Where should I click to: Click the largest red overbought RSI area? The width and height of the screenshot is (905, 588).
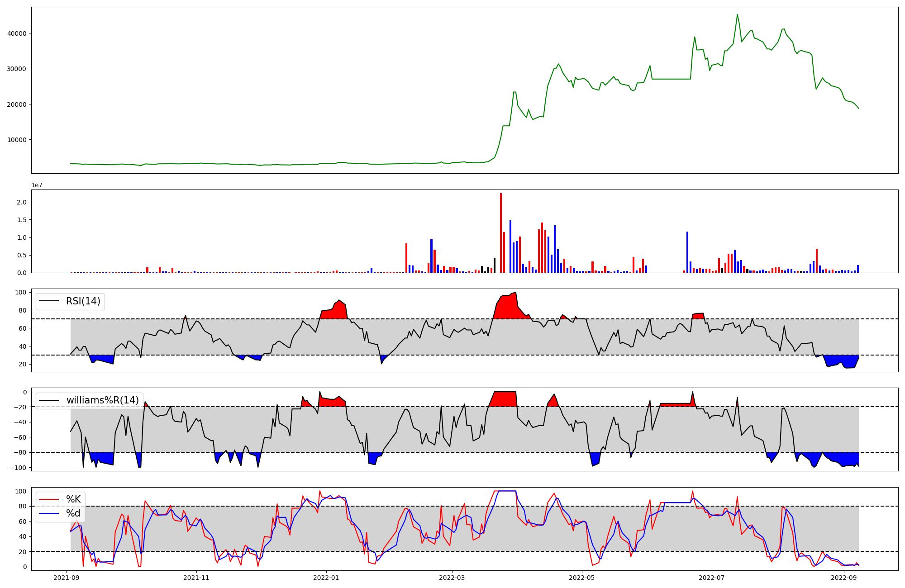[508, 308]
